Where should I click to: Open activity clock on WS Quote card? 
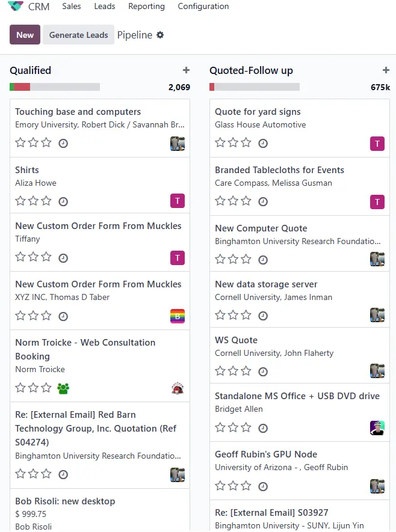click(x=263, y=372)
